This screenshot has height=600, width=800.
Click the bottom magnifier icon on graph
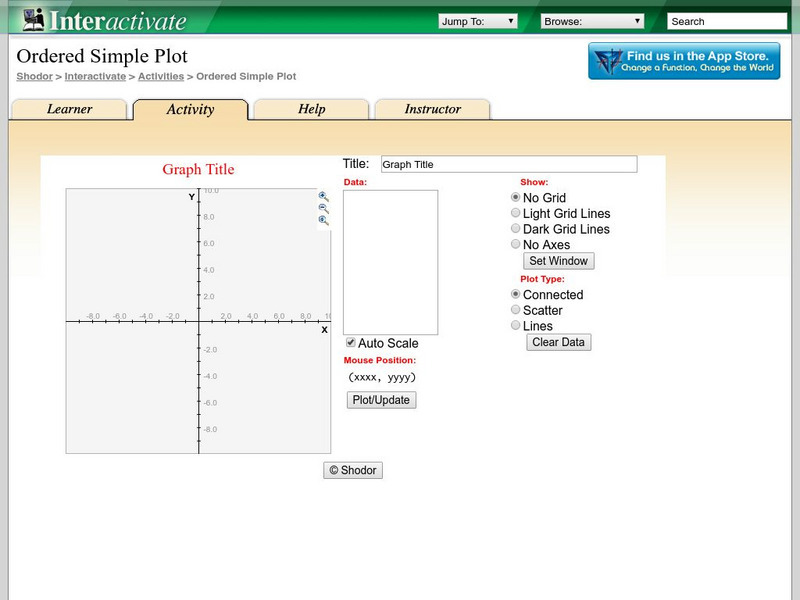pos(323,221)
